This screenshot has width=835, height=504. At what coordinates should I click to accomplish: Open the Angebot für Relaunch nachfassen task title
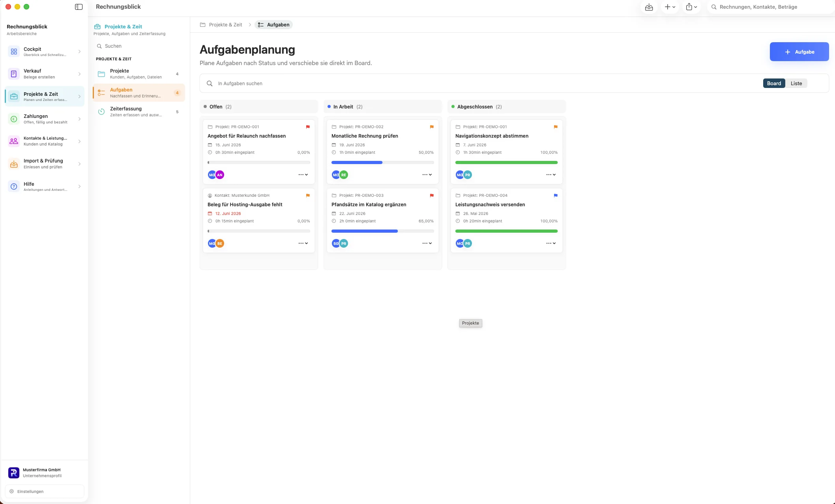pyautogui.click(x=247, y=136)
